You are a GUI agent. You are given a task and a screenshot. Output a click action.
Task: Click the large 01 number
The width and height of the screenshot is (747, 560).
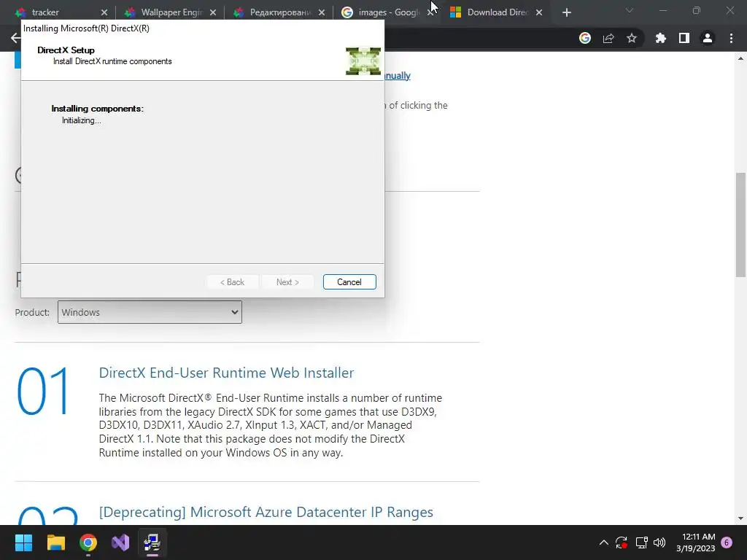(43, 391)
